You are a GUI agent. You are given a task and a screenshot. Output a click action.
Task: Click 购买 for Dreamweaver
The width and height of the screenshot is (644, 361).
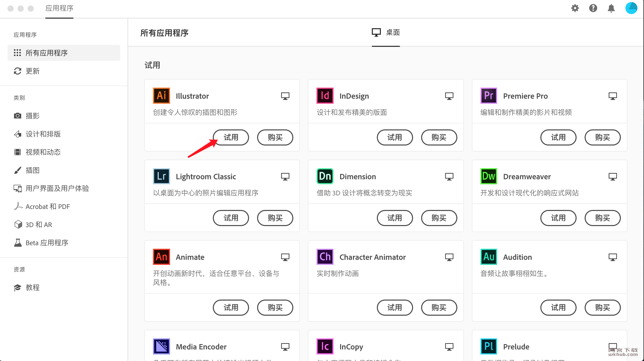click(602, 218)
